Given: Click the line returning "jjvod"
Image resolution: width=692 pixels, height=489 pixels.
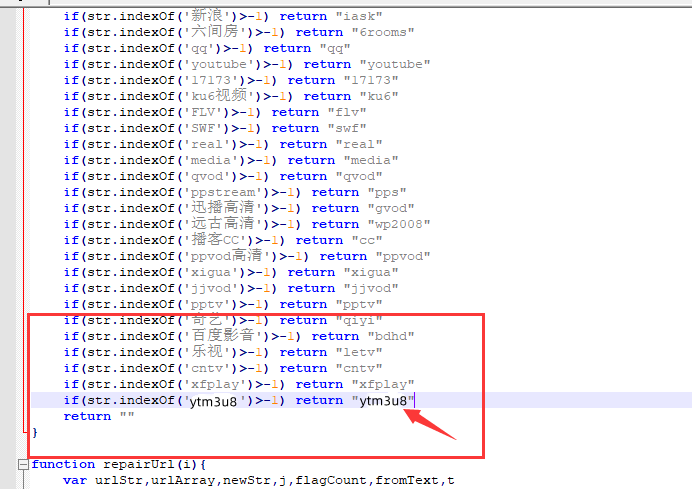Looking at the screenshot, I should click(231, 288).
